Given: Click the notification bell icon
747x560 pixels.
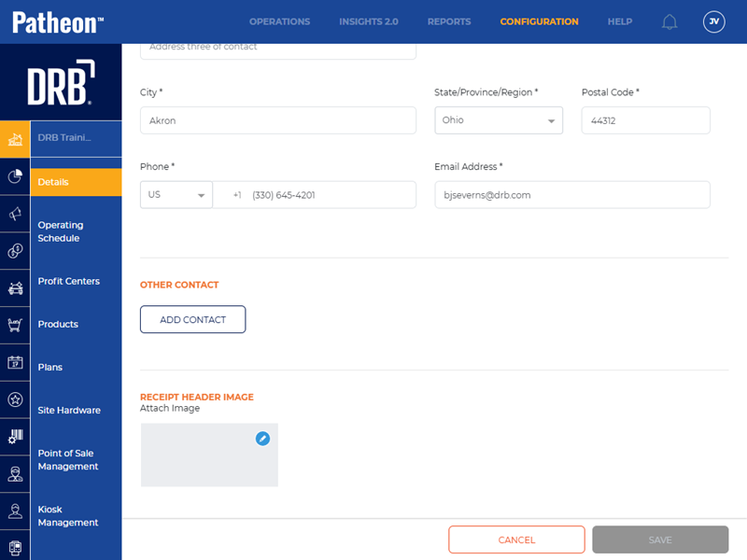Looking at the screenshot, I should tap(669, 21).
